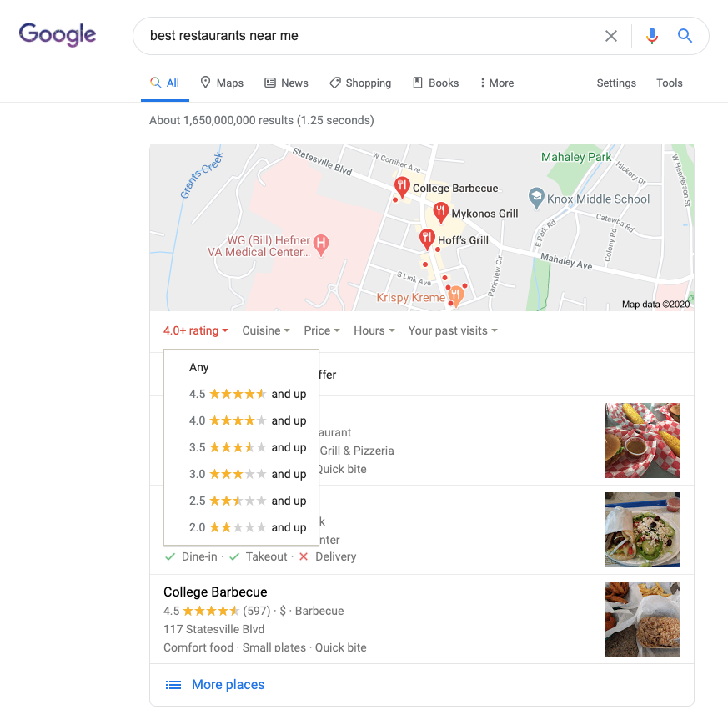
Task: Click the Hoff's Grill map pin
Action: (427, 239)
